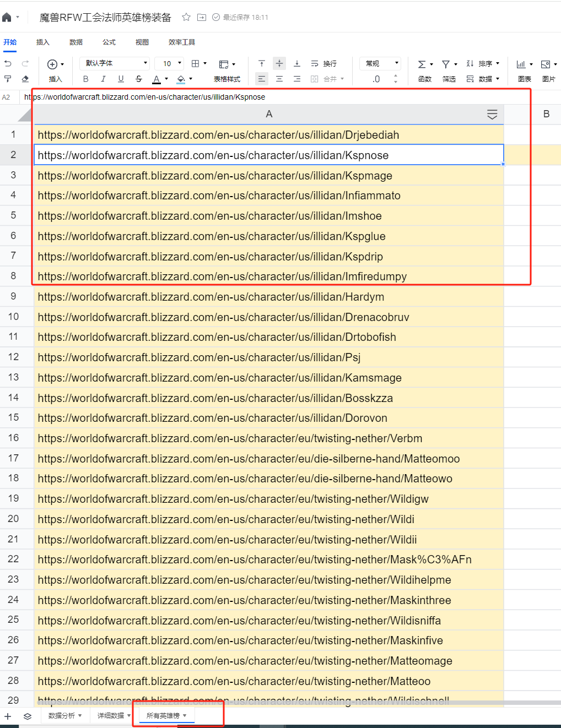The height and width of the screenshot is (728, 561).
Task: Open the fill color bucket swatch
Action: click(x=181, y=79)
